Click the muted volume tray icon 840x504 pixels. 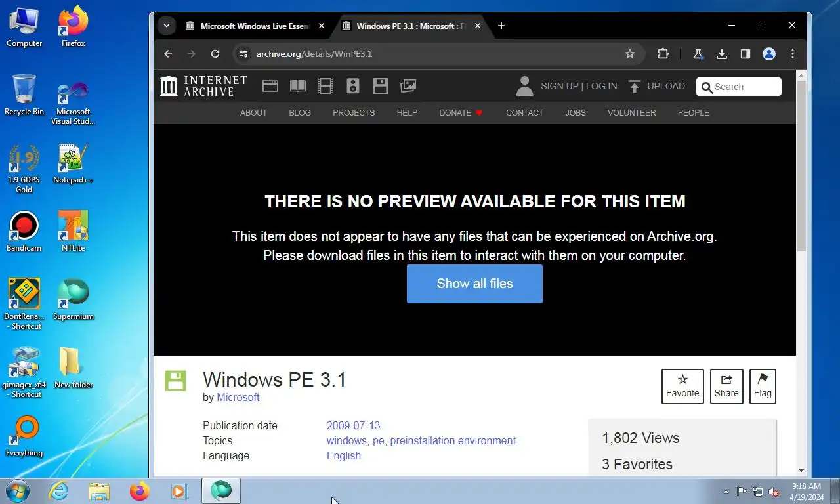(x=774, y=492)
